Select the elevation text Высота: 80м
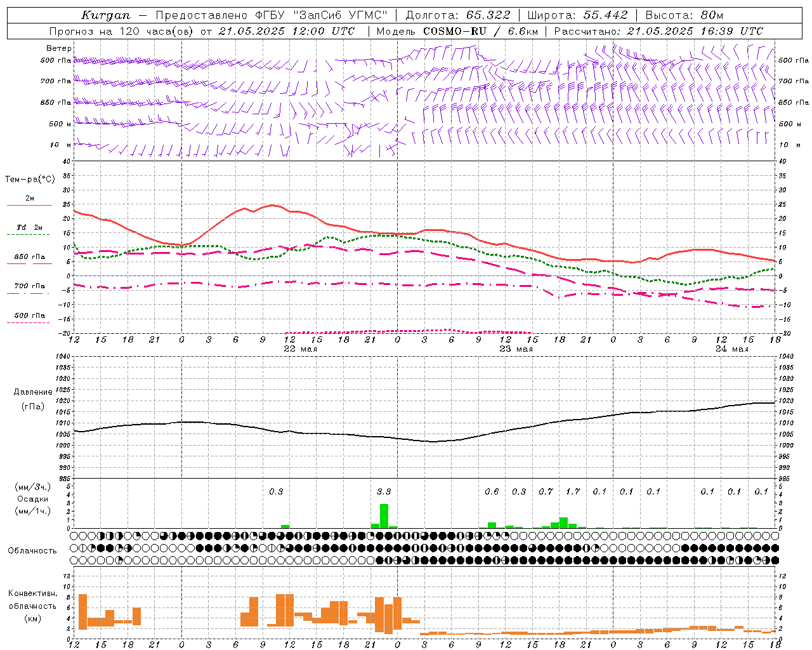This screenshot has width=812, height=650. [684, 15]
